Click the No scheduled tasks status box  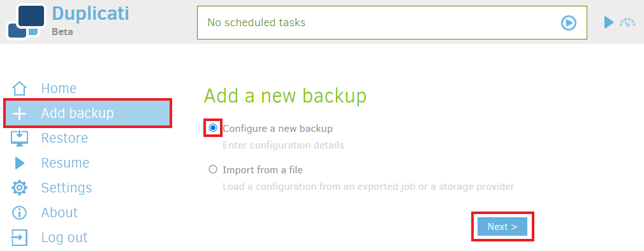click(x=392, y=22)
